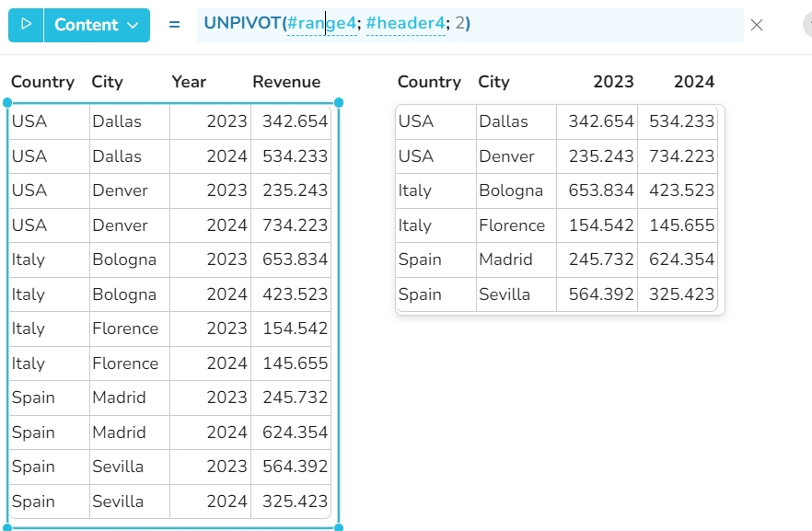This screenshot has height=531, width=812.
Task: Click the X icon beside the formula bar
Action: tap(757, 25)
